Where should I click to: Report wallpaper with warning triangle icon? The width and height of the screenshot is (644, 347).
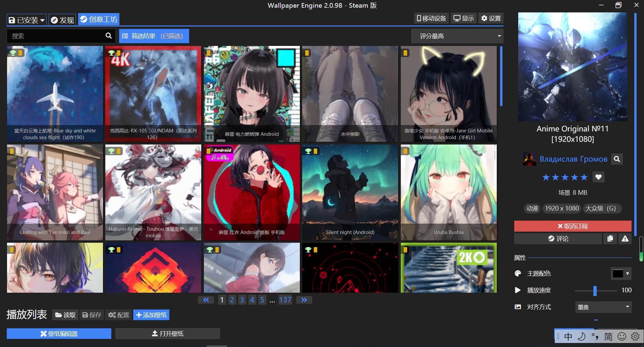point(625,239)
